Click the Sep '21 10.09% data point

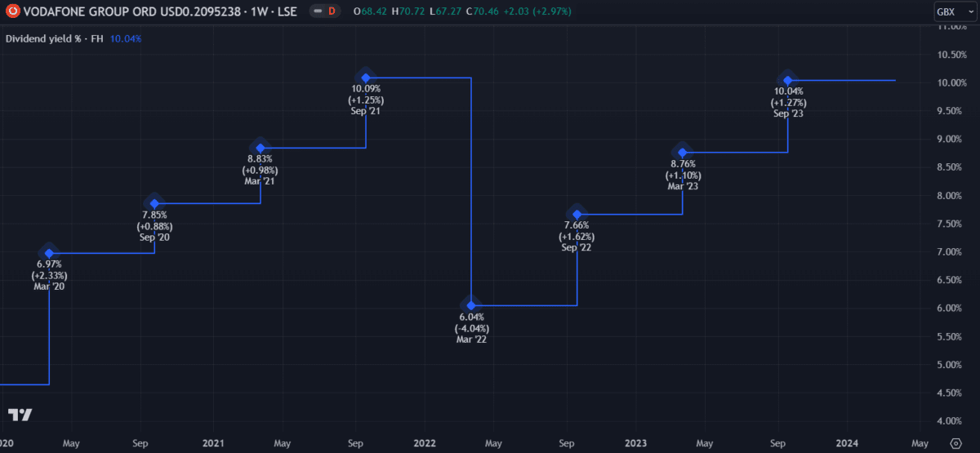[366, 78]
